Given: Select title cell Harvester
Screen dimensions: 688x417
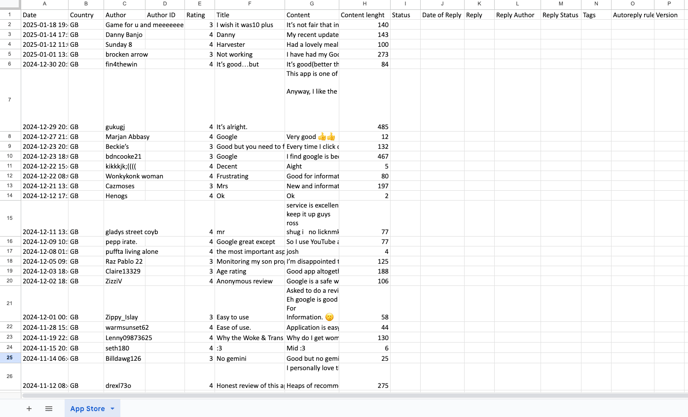Looking at the screenshot, I should pyautogui.click(x=249, y=44).
